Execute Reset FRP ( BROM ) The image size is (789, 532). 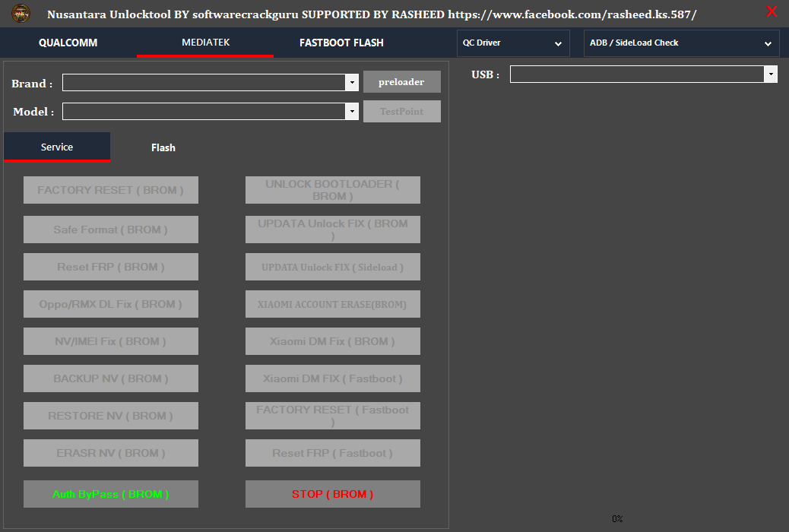pos(110,266)
